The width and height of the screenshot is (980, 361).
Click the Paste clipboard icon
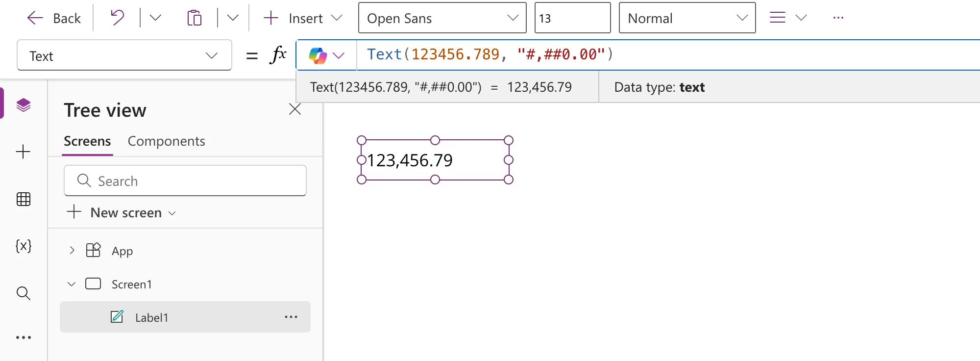(x=195, y=18)
